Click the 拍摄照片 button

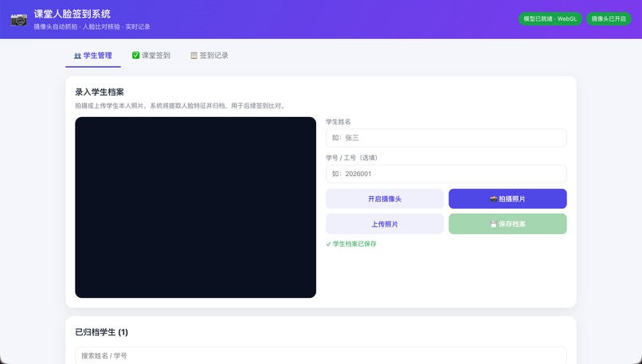pyautogui.click(x=507, y=199)
